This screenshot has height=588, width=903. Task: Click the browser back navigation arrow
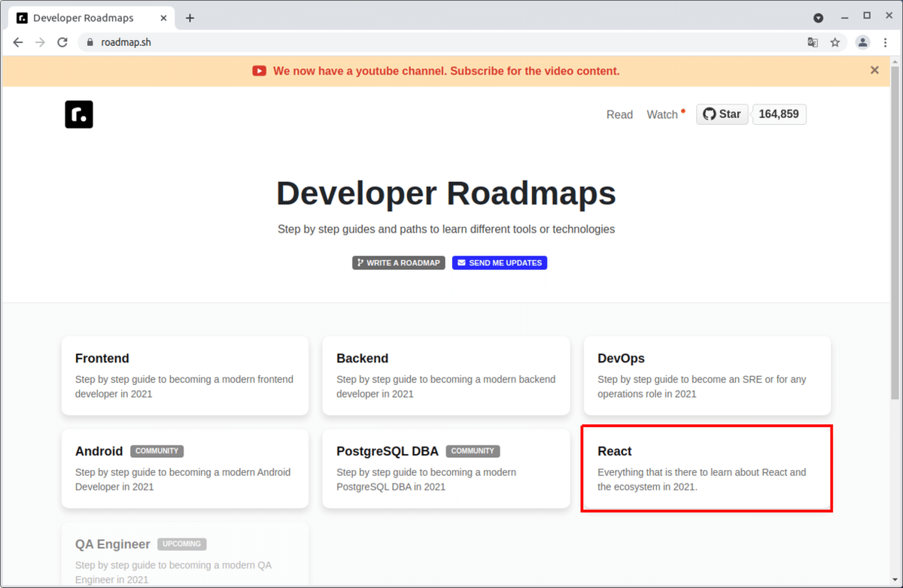click(17, 42)
